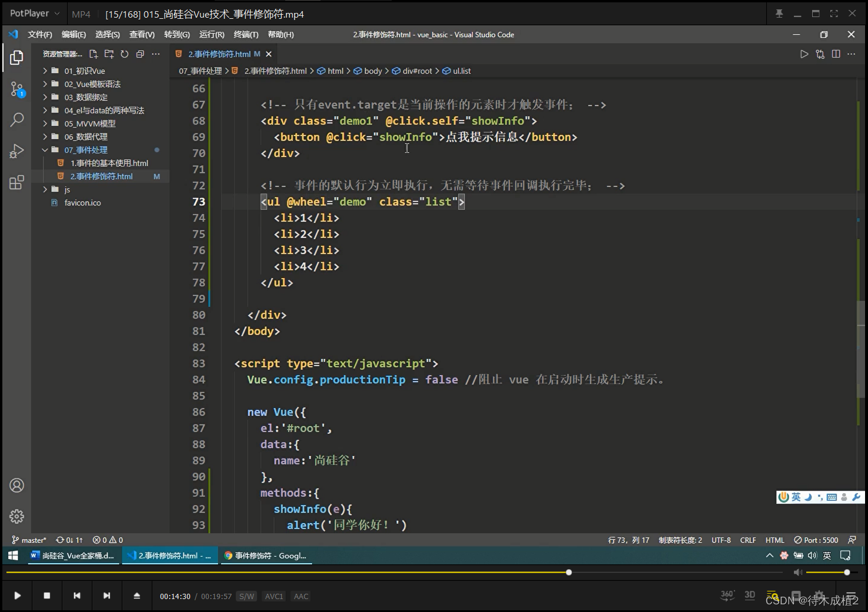
Task: Pin PotPlayer window on top
Action: click(779, 14)
